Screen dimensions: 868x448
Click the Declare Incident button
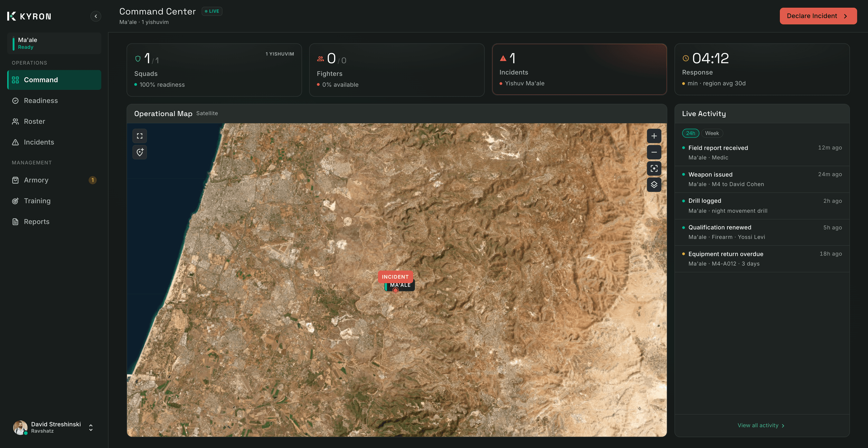[818, 16]
